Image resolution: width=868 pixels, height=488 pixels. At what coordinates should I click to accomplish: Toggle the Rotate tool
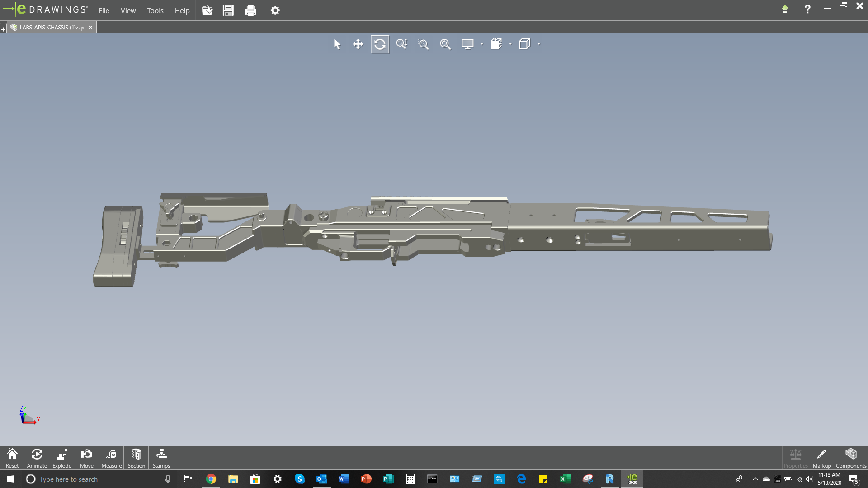coord(380,44)
